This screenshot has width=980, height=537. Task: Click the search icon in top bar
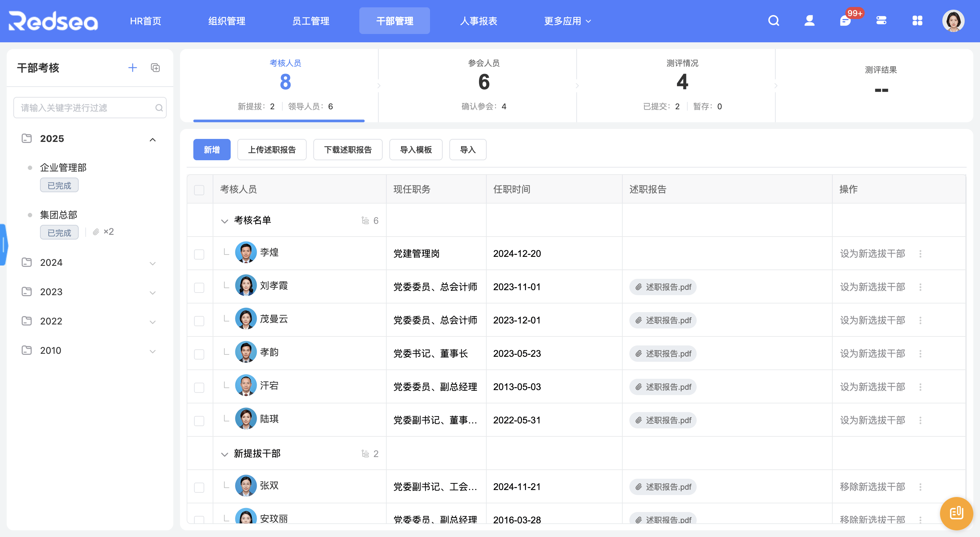tap(773, 21)
